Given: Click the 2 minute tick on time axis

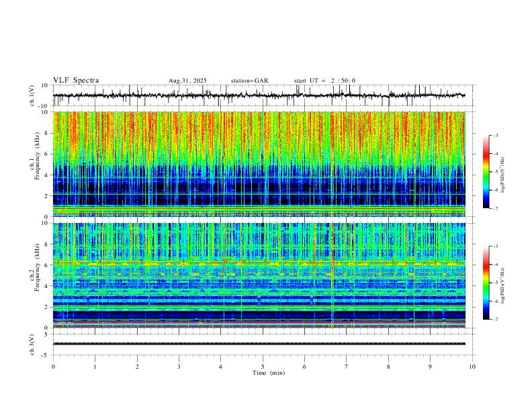Looking at the screenshot, I should click(x=137, y=367).
